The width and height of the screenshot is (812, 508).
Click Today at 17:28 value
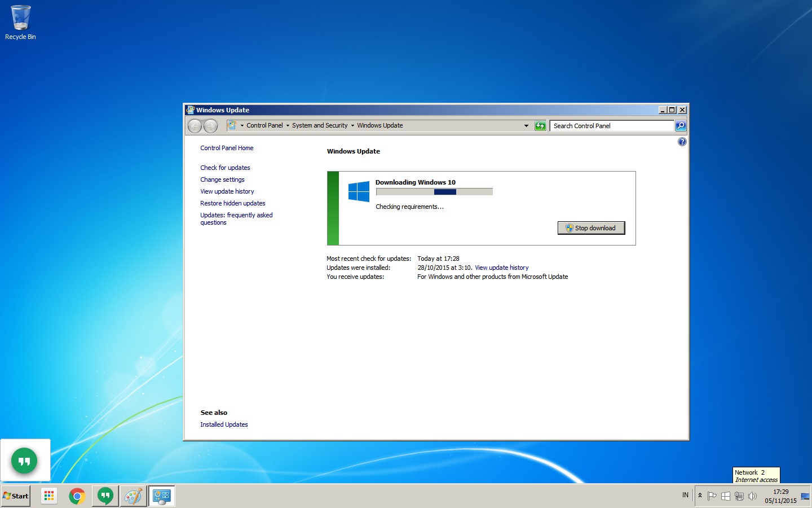click(x=438, y=259)
